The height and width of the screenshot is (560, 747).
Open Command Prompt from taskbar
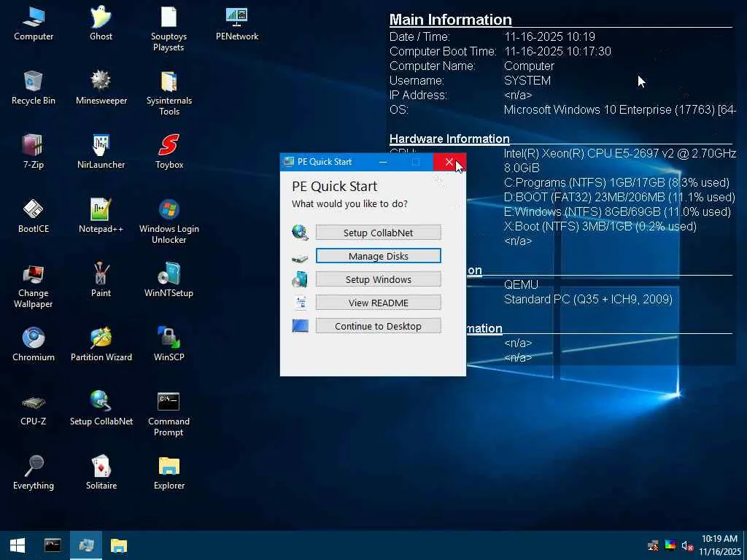click(x=53, y=545)
